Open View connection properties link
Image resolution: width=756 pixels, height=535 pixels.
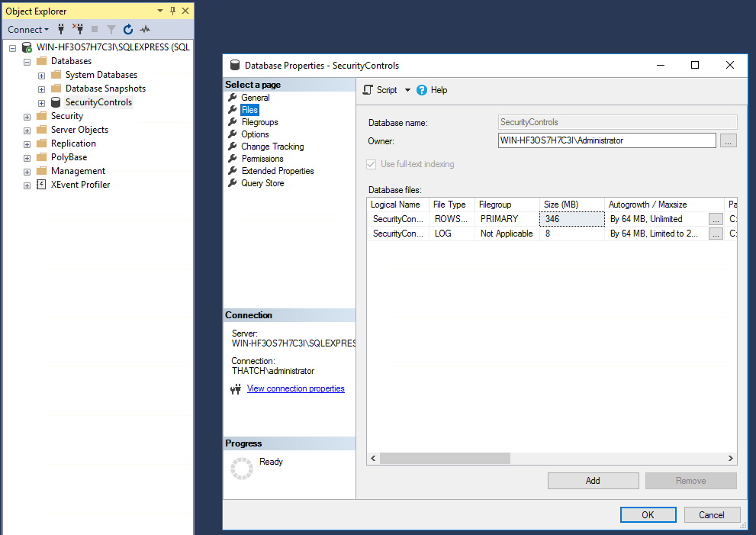click(x=295, y=388)
